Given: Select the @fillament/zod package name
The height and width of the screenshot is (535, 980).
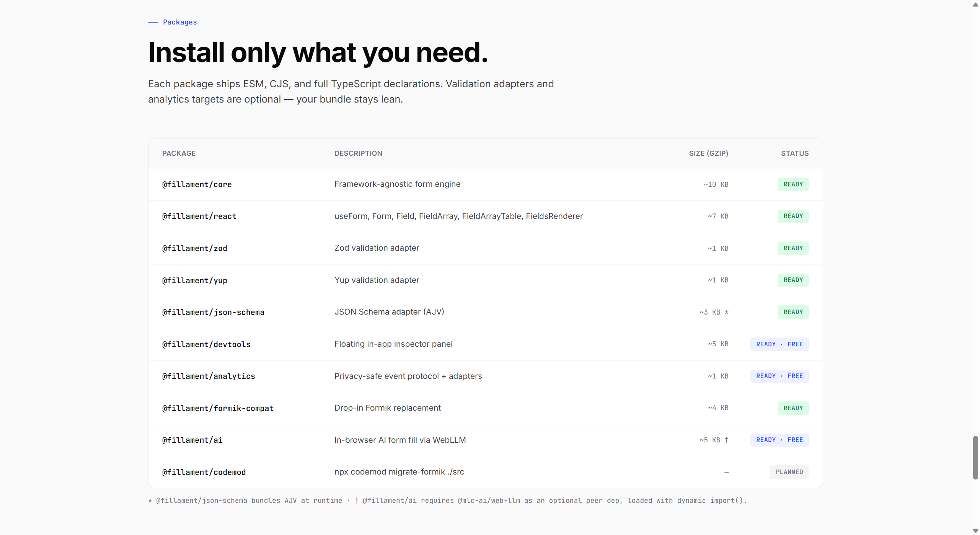Looking at the screenshot, I should 195,248.
